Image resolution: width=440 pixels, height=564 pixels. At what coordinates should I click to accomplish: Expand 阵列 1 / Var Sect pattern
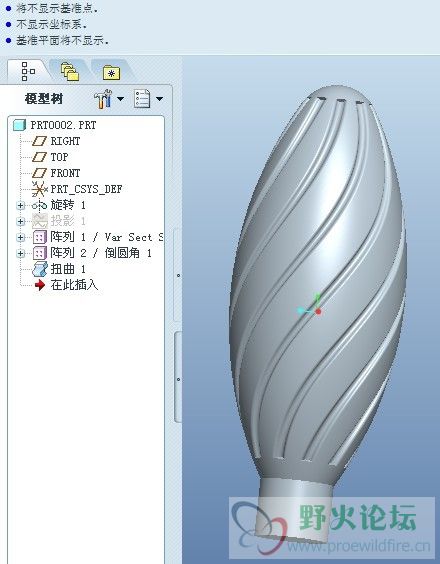pyautogui.click(x=21, y=237)
